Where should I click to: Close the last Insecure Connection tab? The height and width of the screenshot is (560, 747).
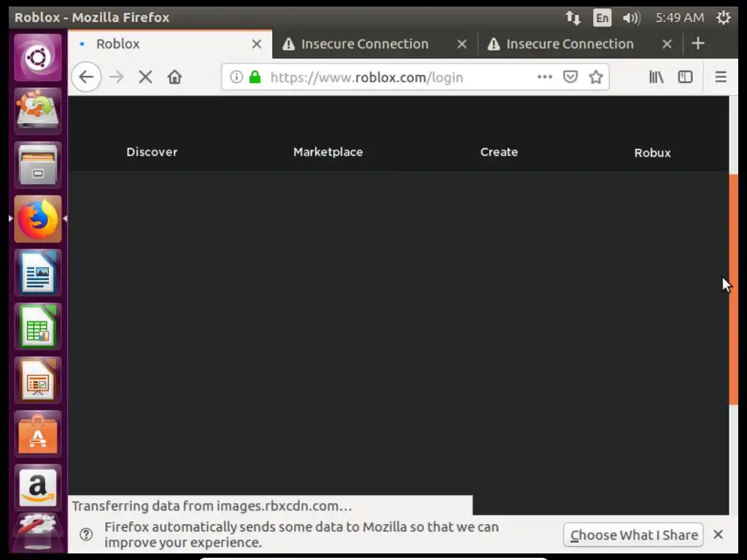(667, 44)
